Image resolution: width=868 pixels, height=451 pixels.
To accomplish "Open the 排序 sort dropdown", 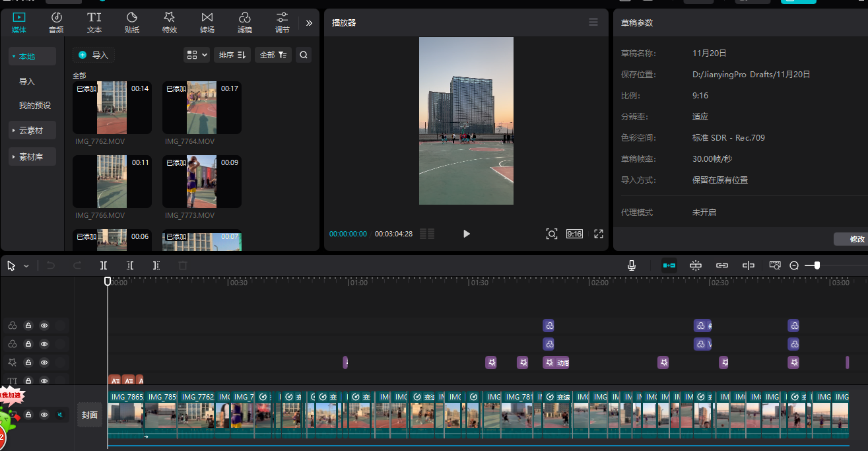I will point(232,55).
